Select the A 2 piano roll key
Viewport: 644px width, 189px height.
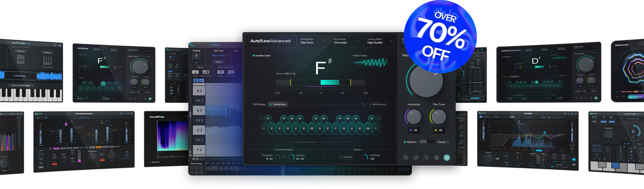(199, 110)
